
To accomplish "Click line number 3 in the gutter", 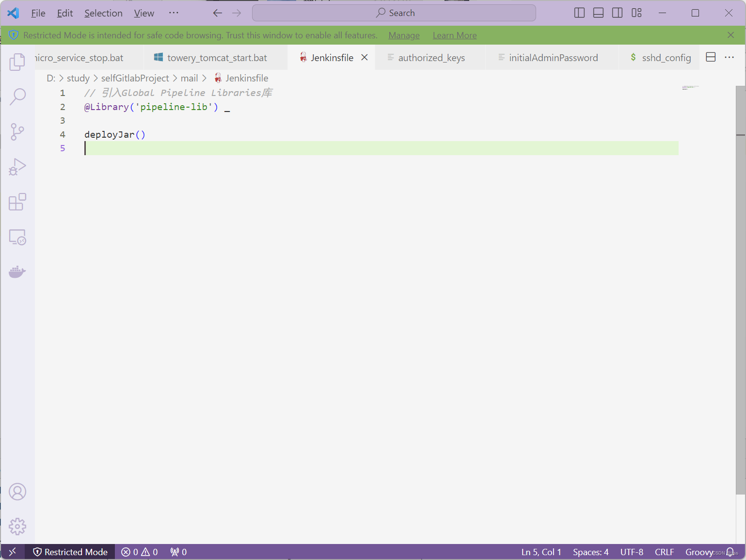I will pyautogui.click(x=63, y=120).
